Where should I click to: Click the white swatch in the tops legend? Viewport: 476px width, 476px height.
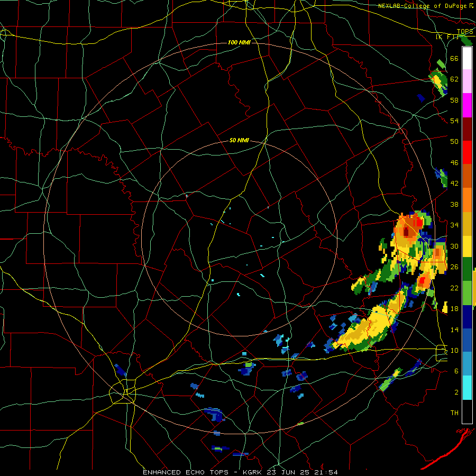[x=467, y=58]
